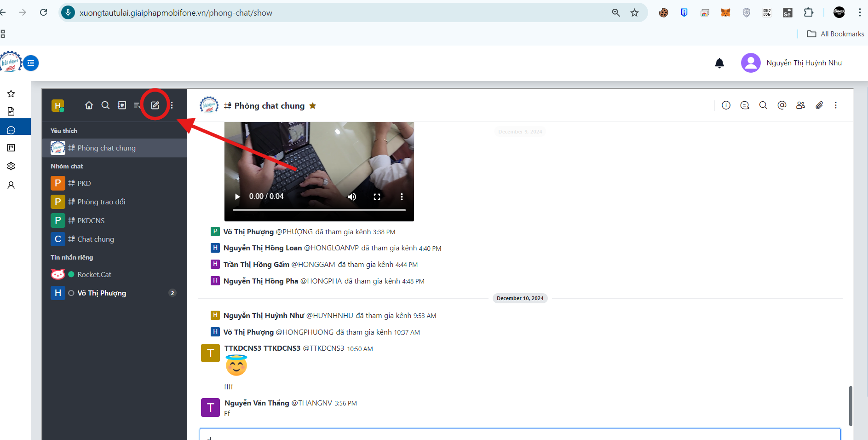This screenshot has height=440, width=868.
Task: Click the Yêu thích section header
Action: (x=64, y=131)
